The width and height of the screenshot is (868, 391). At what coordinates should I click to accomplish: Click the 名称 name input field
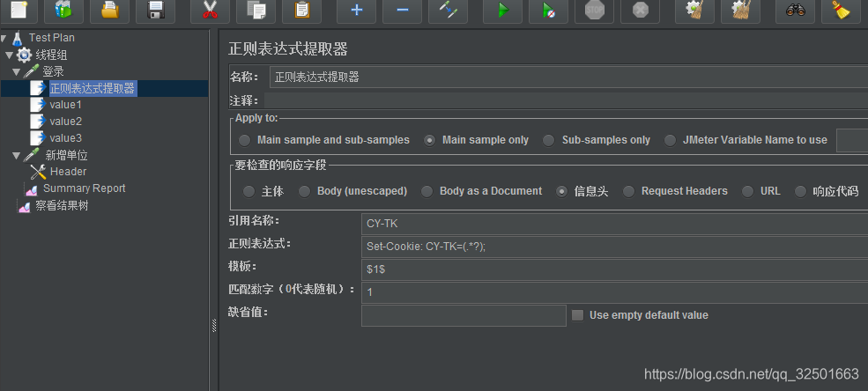click(x=568, y=77)
